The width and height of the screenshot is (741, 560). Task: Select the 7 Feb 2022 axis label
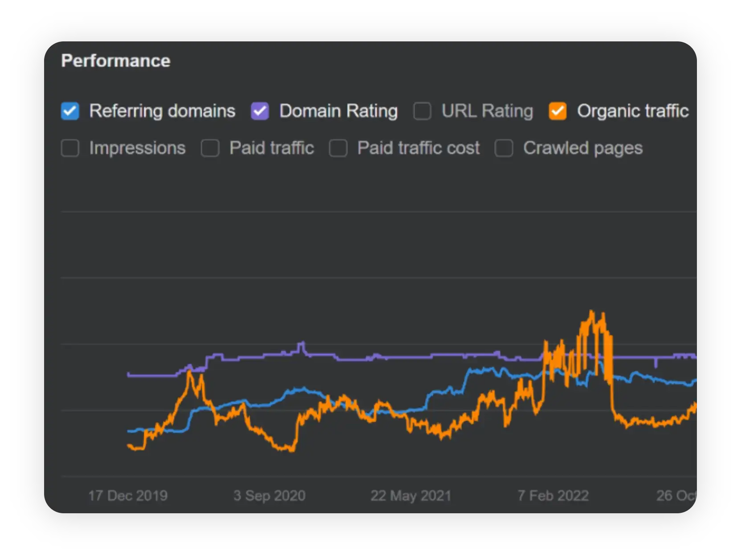click(553, 495)
